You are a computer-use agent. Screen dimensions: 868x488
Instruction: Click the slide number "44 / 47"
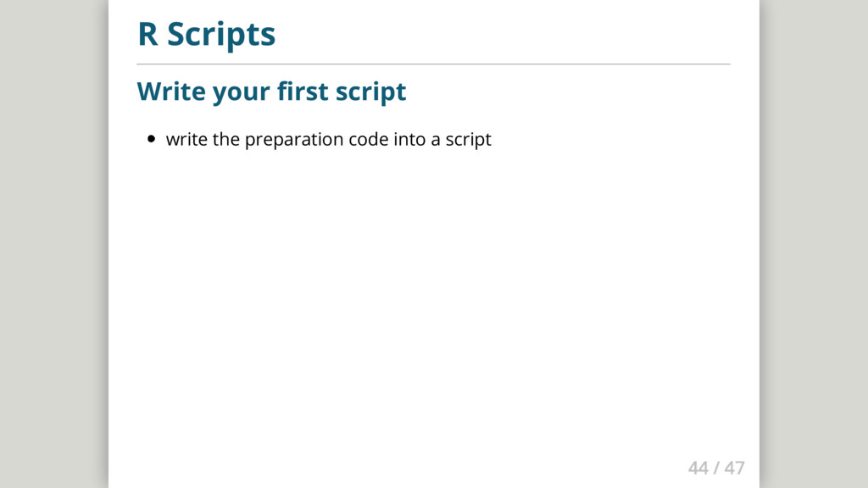[716, 468]
